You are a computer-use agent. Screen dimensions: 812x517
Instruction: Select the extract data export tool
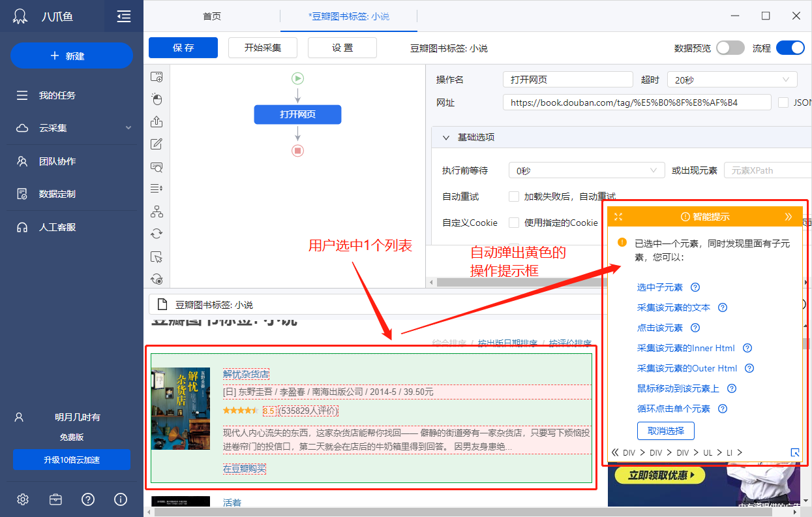click(157, 121)
